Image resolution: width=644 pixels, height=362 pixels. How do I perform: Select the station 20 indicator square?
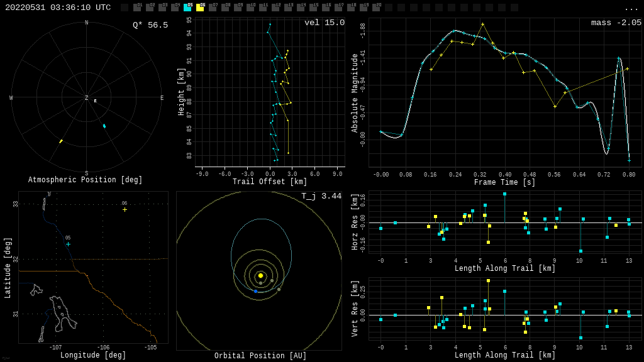click(376, 8)
